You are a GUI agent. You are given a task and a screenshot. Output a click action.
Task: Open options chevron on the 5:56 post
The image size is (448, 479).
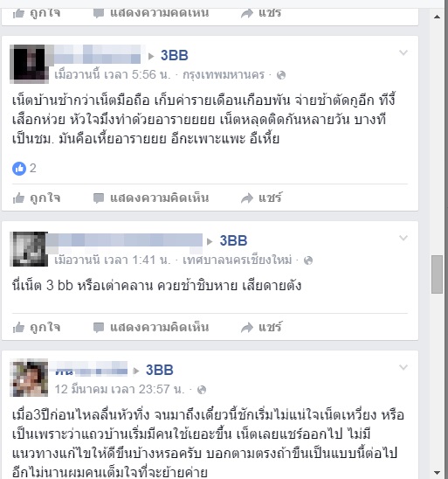pos(403,52)
